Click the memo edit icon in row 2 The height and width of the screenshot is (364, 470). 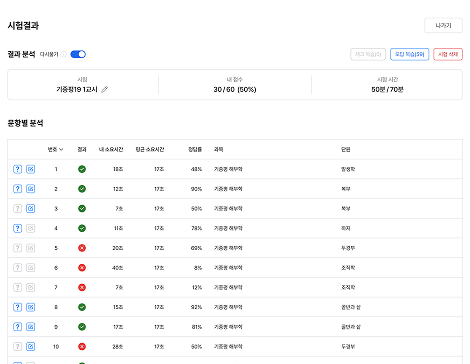(30, 189)
